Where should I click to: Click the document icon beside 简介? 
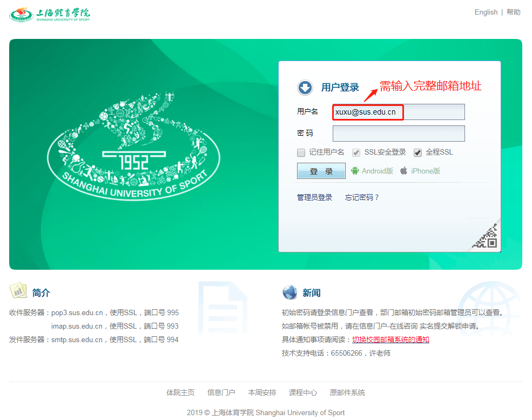[x=19, y=290]
